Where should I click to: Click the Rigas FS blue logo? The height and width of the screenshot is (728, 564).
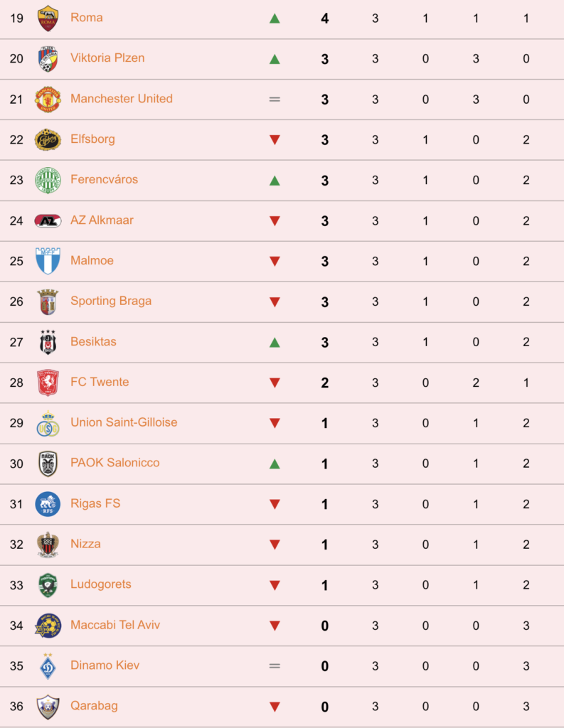click(48, 504)
